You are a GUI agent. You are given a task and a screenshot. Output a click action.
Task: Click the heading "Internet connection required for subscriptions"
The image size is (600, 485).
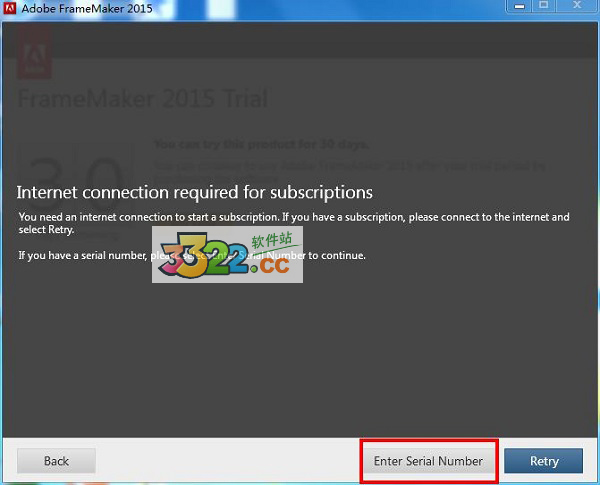click(x=194, y=193)
